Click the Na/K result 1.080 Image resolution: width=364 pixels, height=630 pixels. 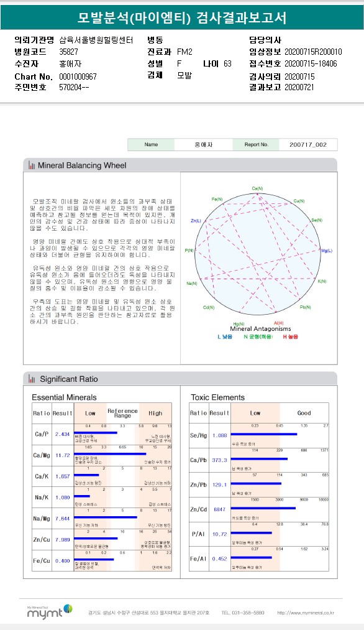tap(63, 498)
